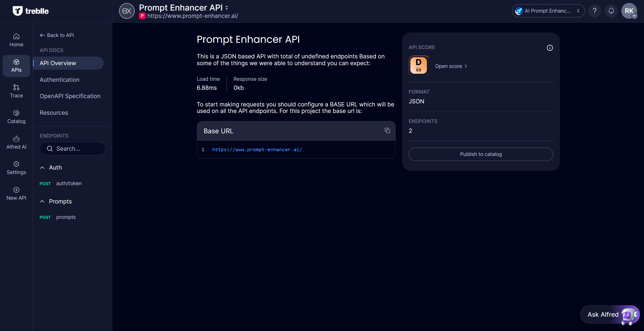Click the pink P badge by the URL
This screenshot has height=331, width=644.
click(142, 16)
